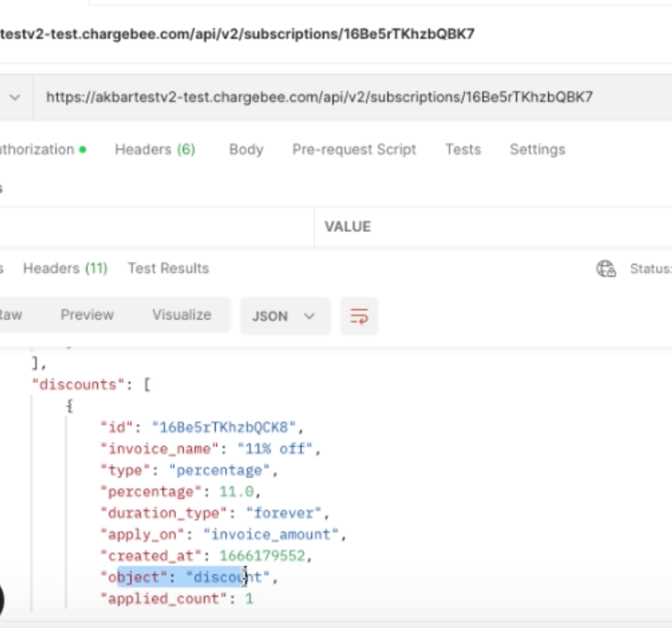Switch response view to Preview
Screen dimensions: 672x628
[87, 315]
